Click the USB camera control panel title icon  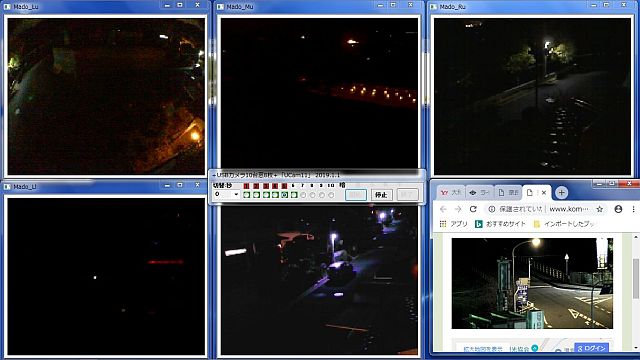click(214, 175)
